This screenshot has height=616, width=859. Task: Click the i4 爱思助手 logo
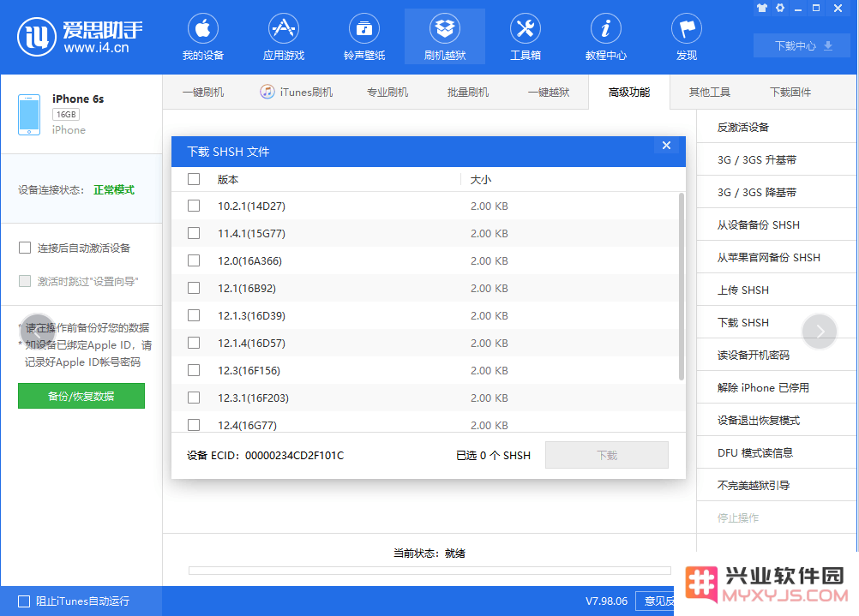pos(80,37)
